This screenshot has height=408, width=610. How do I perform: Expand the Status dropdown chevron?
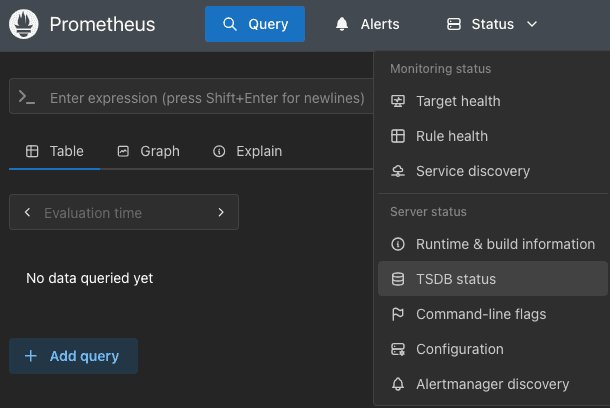[x=532, y=24]
